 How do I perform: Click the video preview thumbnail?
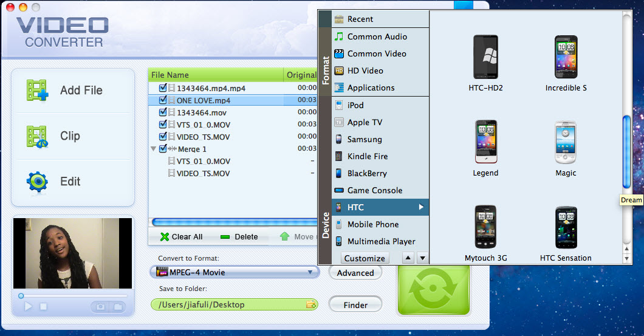[x=73, y=253]
